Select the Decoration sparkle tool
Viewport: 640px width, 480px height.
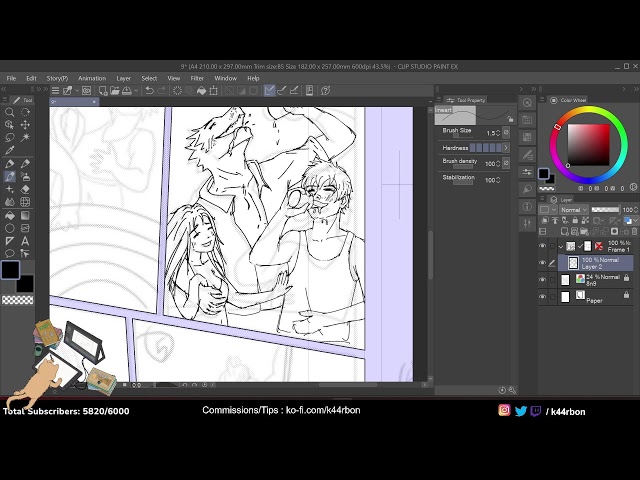(9, 189)
